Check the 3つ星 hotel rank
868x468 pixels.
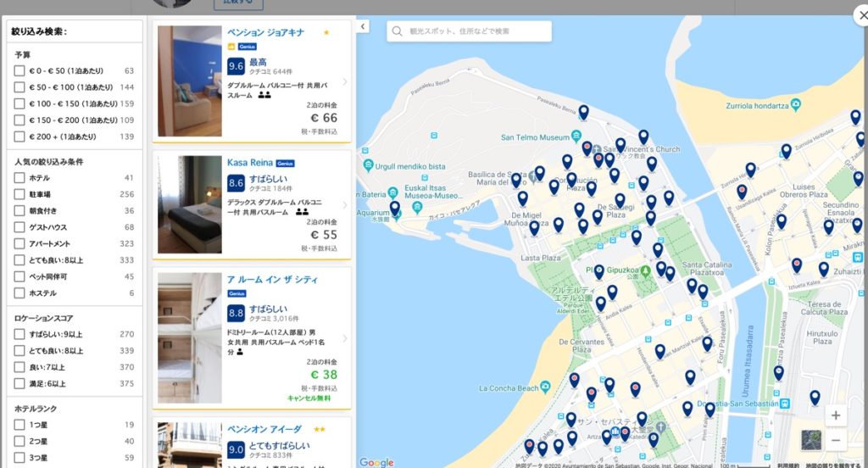19,458
